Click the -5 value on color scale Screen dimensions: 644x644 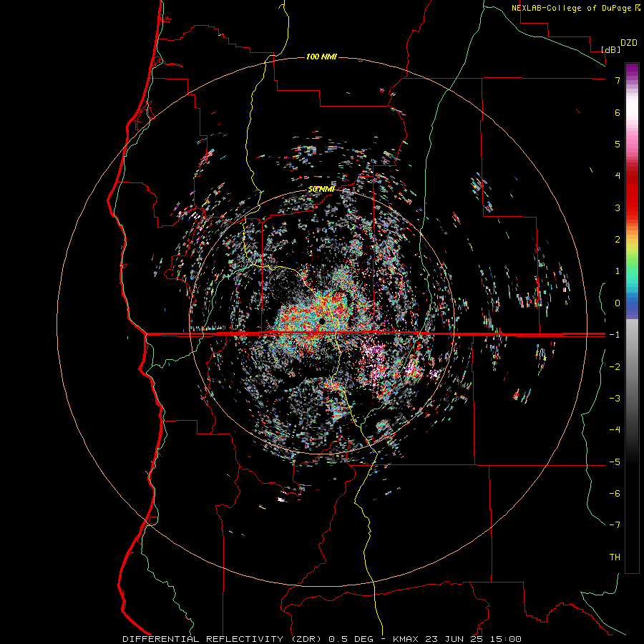pos(615,462)
